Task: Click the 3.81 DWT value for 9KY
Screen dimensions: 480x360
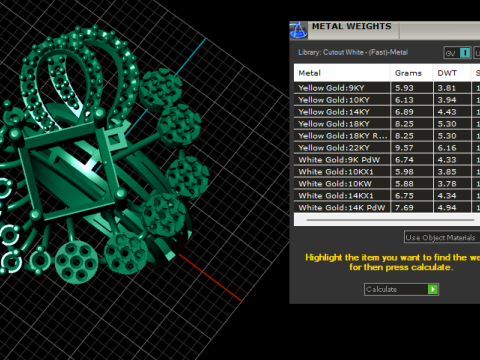Action: [x=447, y=88]
